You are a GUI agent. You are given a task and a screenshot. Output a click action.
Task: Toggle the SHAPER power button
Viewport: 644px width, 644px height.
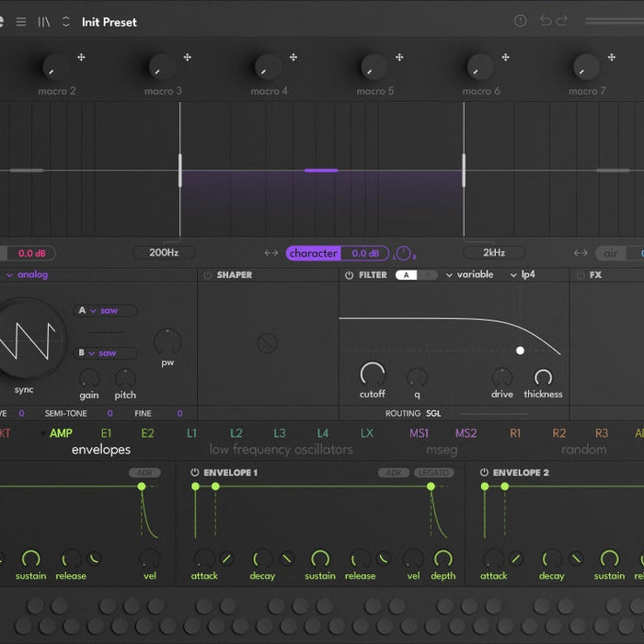[208, 275]
